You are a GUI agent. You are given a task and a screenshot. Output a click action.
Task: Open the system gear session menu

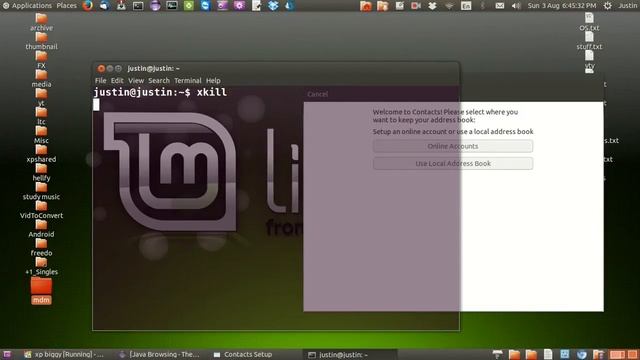(607, 6)
